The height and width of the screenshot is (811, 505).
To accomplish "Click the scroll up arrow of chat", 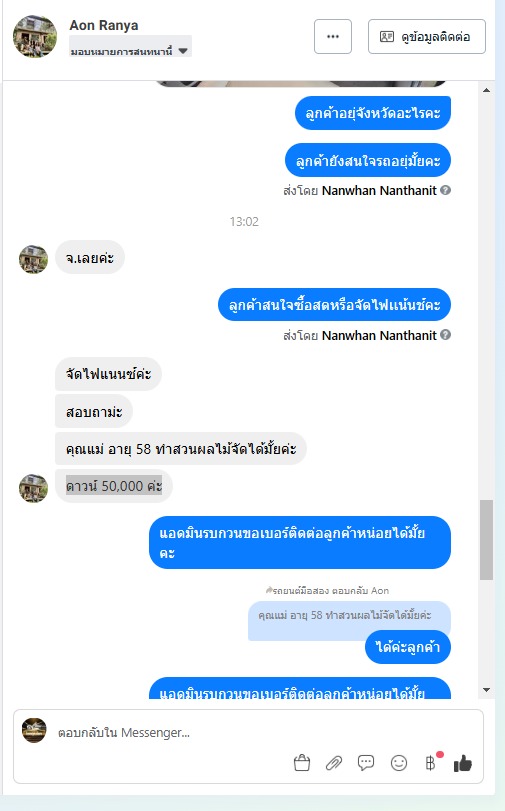I will click(486, 90).
